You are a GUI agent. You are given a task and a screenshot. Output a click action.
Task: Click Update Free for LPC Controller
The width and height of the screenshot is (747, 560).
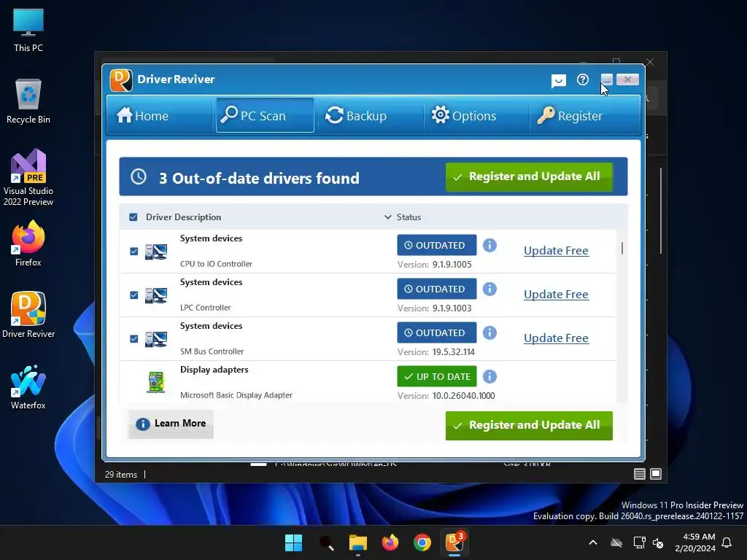click(x=556, y=295)
